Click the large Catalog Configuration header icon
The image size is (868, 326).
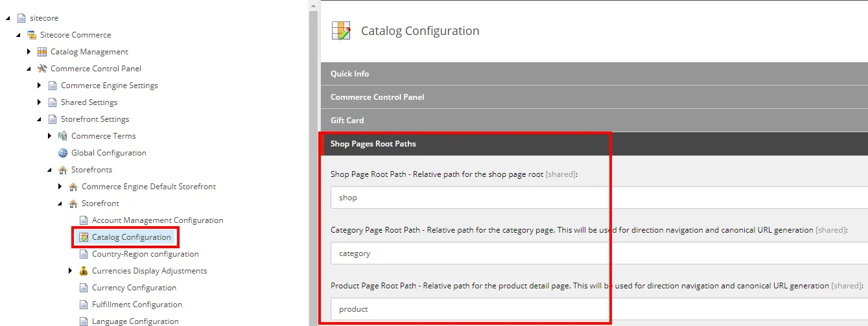(341, 30)
